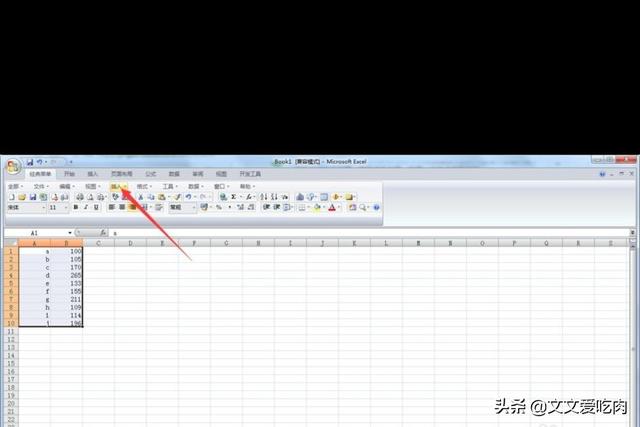The width and height of the screenshot is (640, 427).
Task: Switch to the 开发工具 ribbon tab
Action: pyautogui.click(x=250, y=174)
